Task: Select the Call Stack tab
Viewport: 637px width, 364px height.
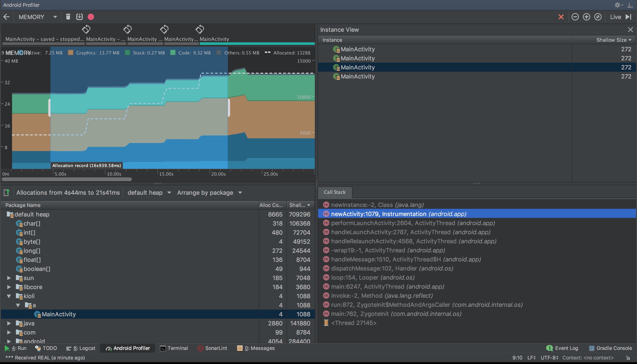Action: coord(334,192)
